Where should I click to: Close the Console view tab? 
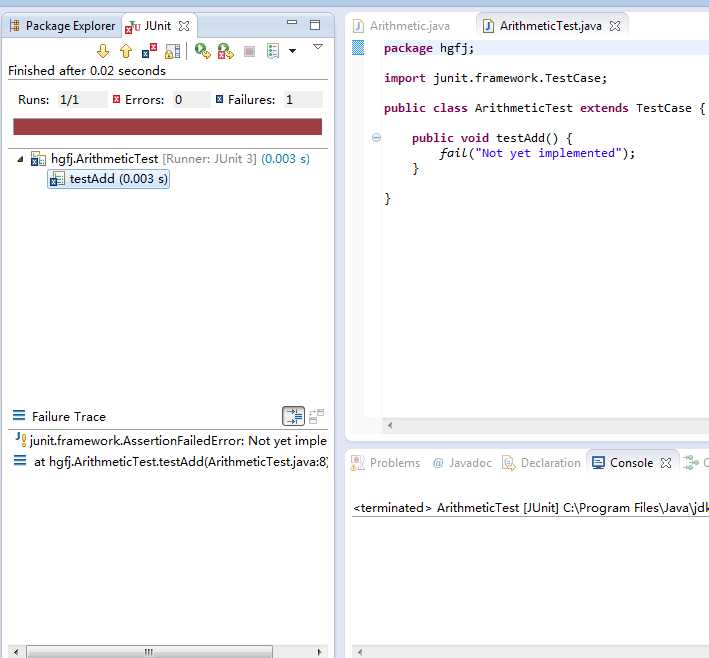pos(666,463)
